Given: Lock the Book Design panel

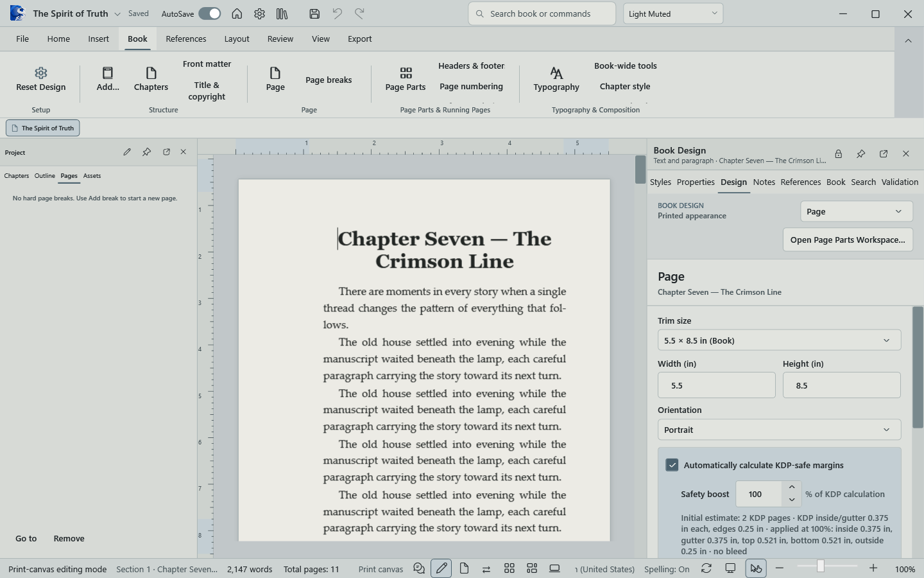Looking at the screenshot, I should click(838, 154).
